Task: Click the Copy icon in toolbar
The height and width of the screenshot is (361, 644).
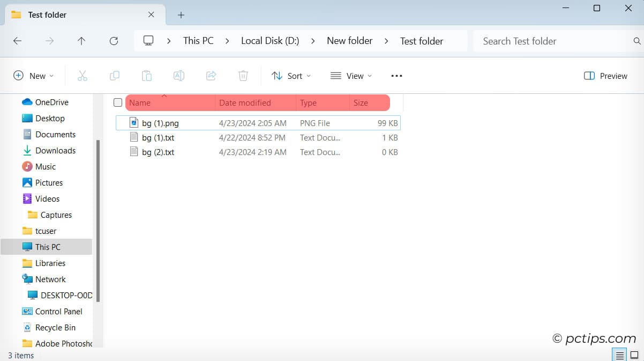Action: (x=115, y=76)
